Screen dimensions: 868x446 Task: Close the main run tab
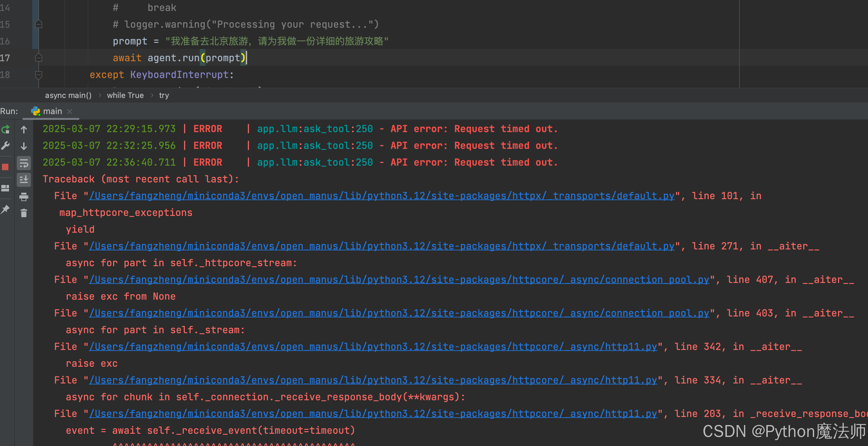70,111
